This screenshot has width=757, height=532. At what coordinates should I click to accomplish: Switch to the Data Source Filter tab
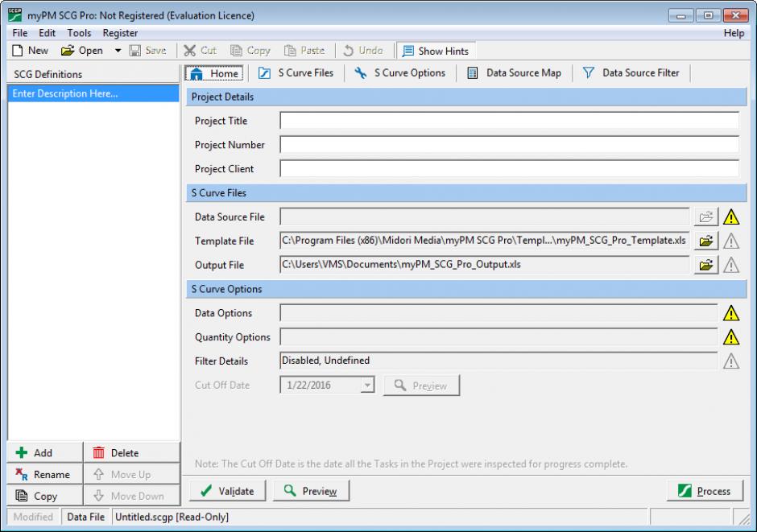click(x=631, y=72)
